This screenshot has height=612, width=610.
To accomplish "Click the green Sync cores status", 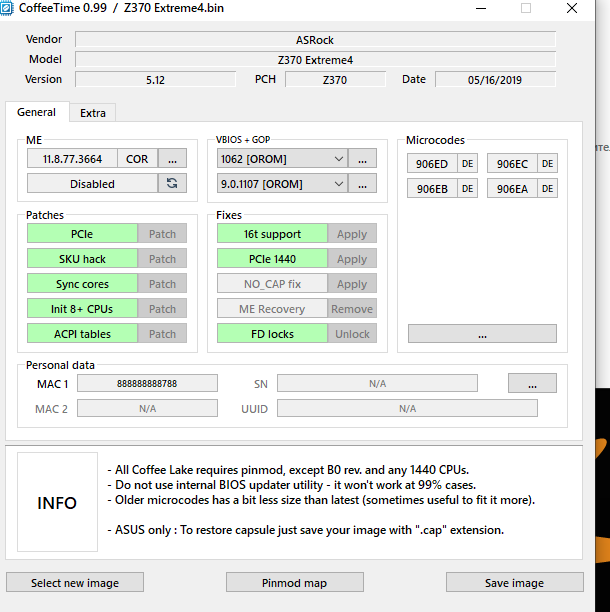I will [x=82, y=284].
